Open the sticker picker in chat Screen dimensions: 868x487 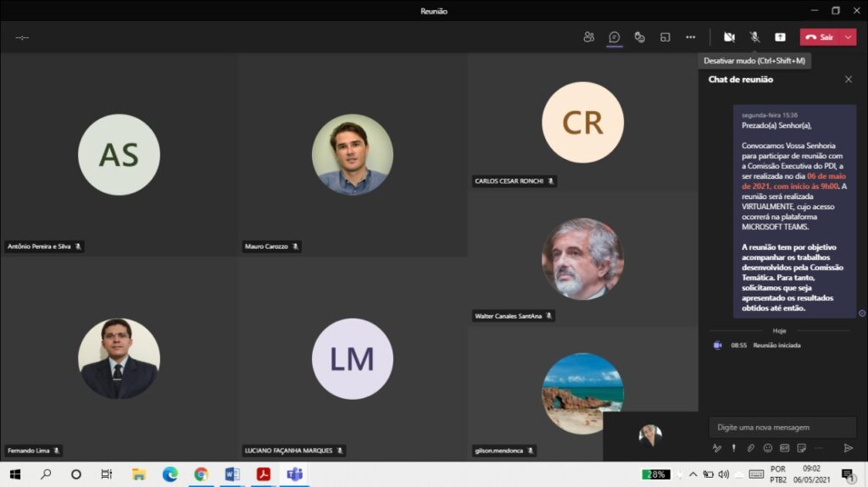(802, 448)
